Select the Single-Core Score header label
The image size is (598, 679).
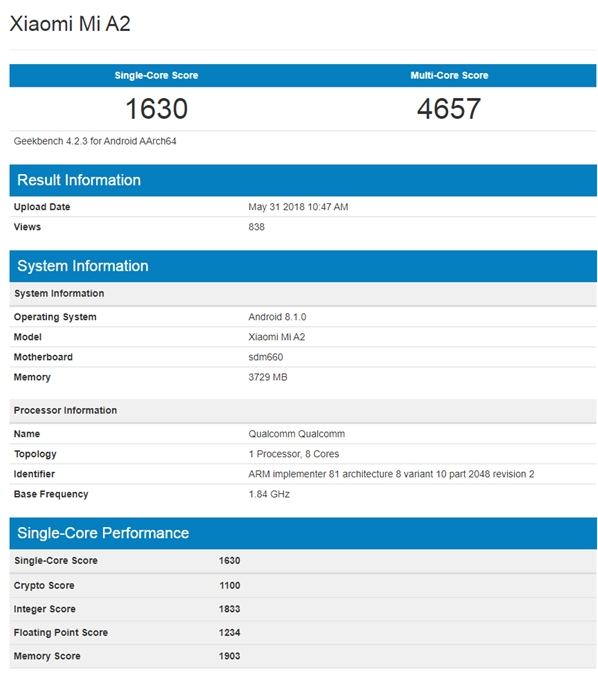(x=156, y=75)
